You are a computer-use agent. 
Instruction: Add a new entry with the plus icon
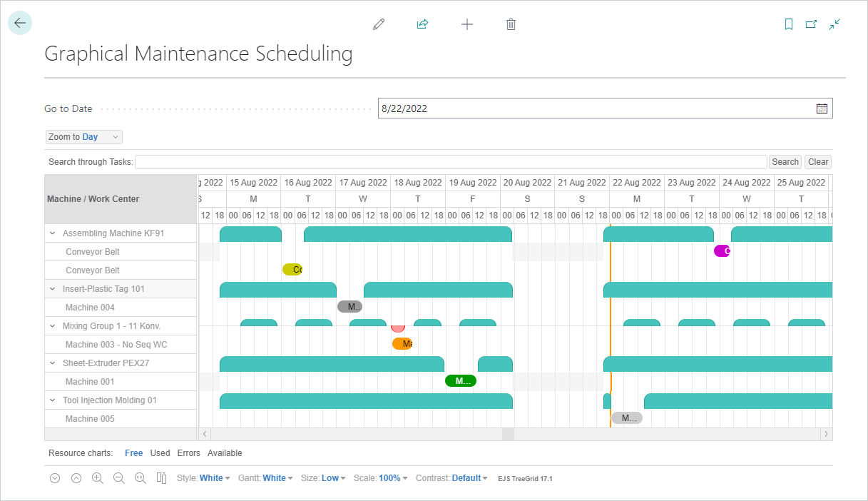[x=467, y=24]
